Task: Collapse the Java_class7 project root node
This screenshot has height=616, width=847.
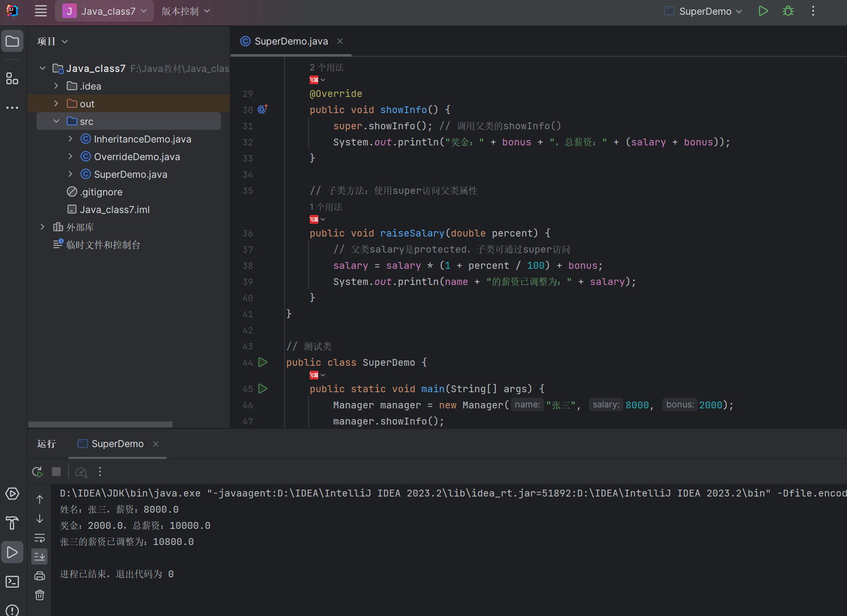Action: (43, 69)
